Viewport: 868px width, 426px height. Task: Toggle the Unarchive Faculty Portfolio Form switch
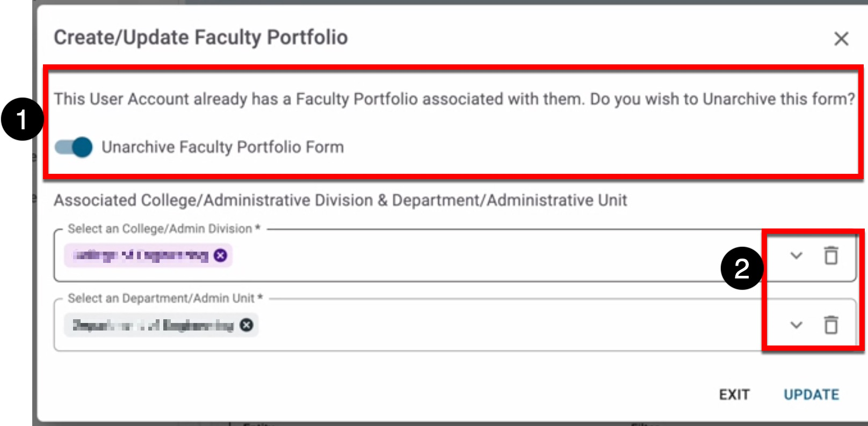click(x=74, y=147)
